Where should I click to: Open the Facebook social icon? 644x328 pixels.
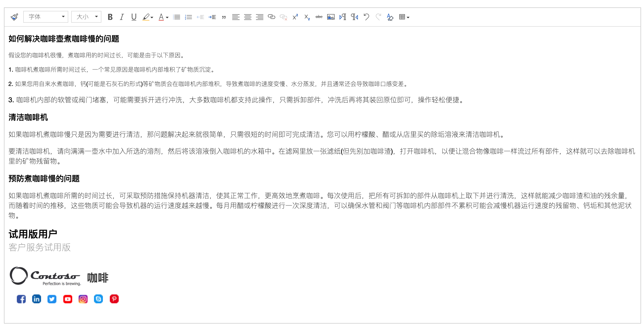tap(21, 299)
